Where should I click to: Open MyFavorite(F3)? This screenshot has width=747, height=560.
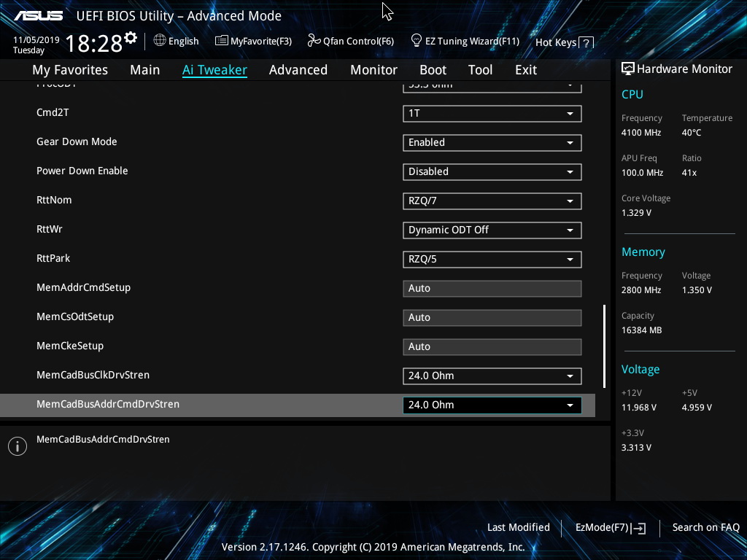253,41
